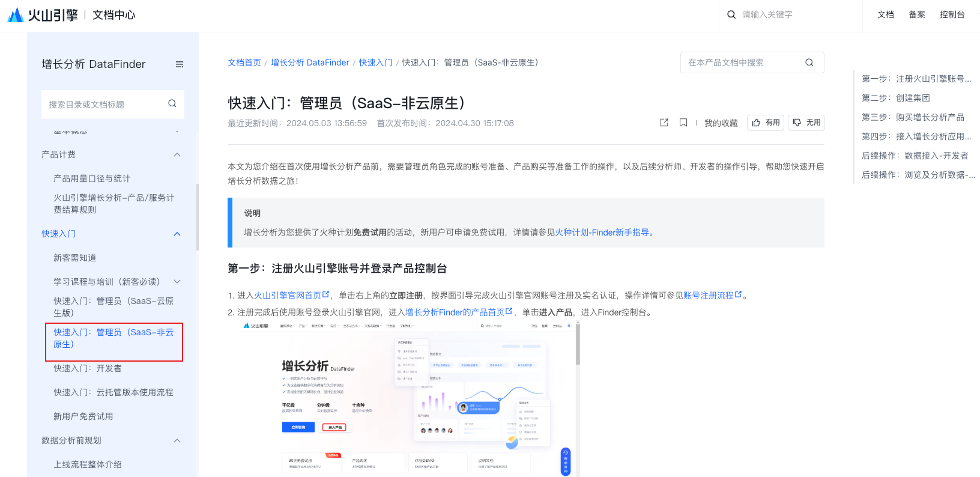This screenshot has height=477, width=980.
Task: Select 新客需知道 in sidebar
Action: pos(75,258)
